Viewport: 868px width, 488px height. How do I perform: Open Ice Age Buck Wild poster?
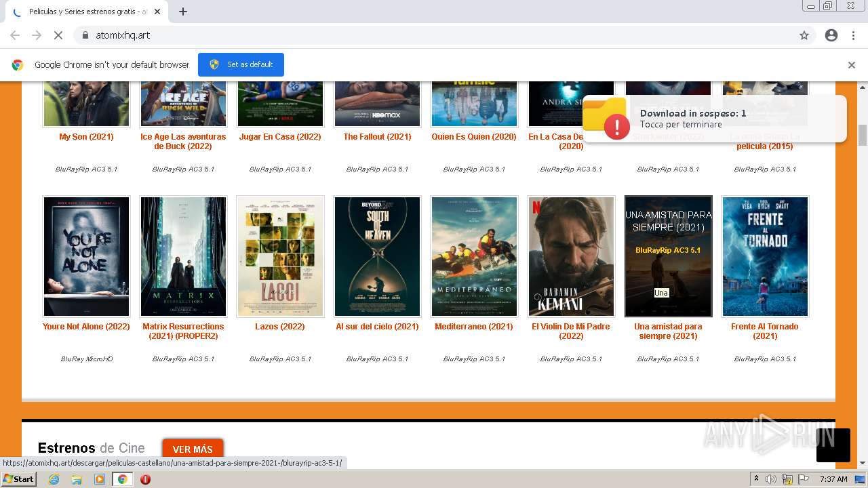(x=183, y=104)
